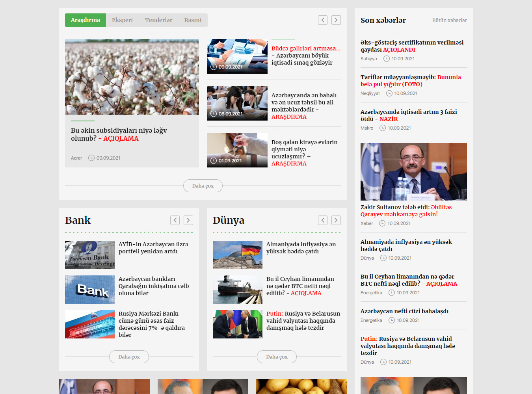This screenshot has height=394, width=532.
Task: Click the Zakir Sultanov article photo
Action: (413, 172)
